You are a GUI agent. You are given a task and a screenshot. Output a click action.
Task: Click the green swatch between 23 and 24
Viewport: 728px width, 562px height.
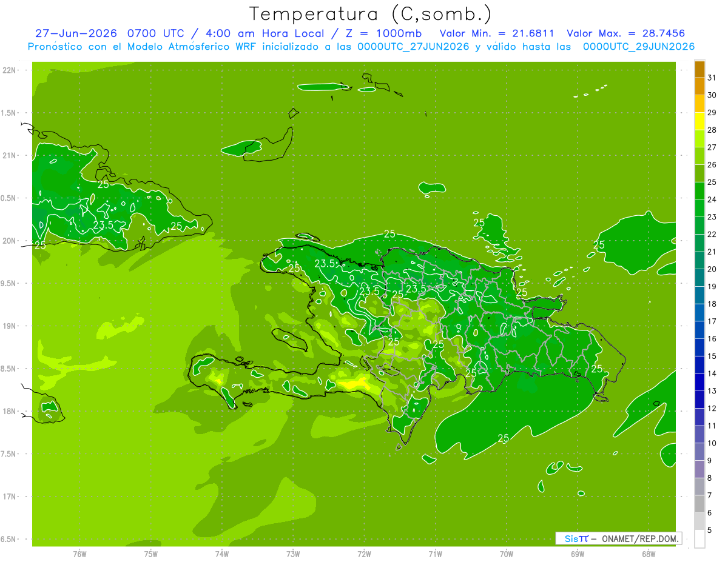click(699, 208)
